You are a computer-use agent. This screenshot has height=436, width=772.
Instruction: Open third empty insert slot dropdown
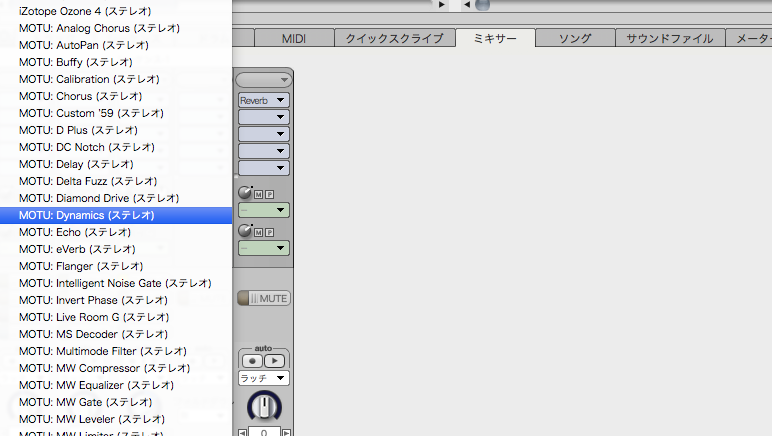point(263,134)
